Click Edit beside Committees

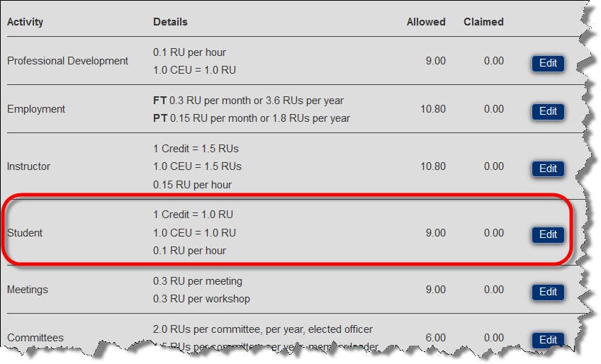pos(548,340)
